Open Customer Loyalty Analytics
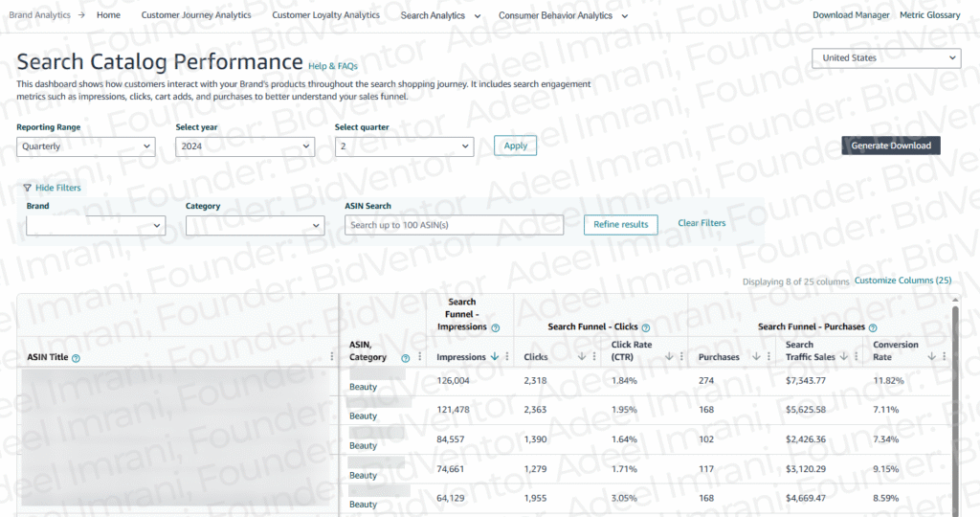The image size is (980, 517). pyautogui.click(x=325, y=15)
